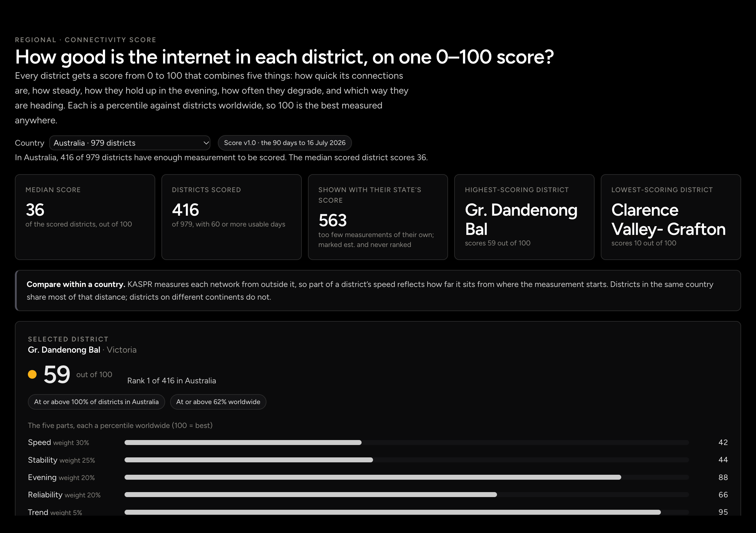Select the Districts Scored 416 card
This screenshot has width=756, height=533.
pos(231,217)
